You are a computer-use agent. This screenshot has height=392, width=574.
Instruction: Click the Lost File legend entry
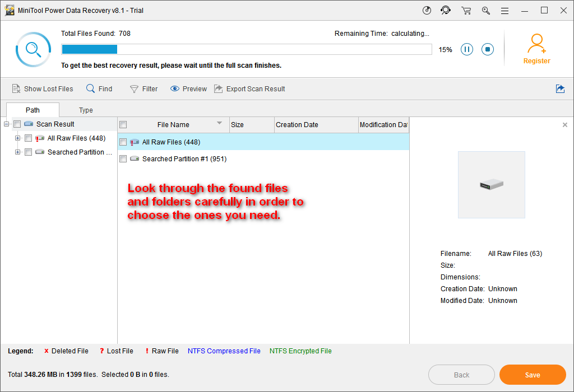117,351
